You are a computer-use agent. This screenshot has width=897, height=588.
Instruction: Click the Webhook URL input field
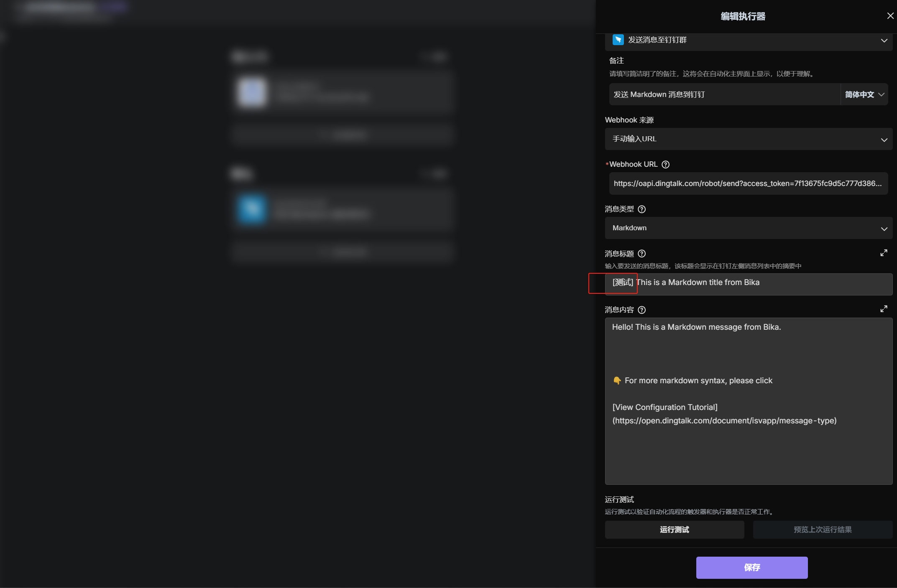click(749, 183)
